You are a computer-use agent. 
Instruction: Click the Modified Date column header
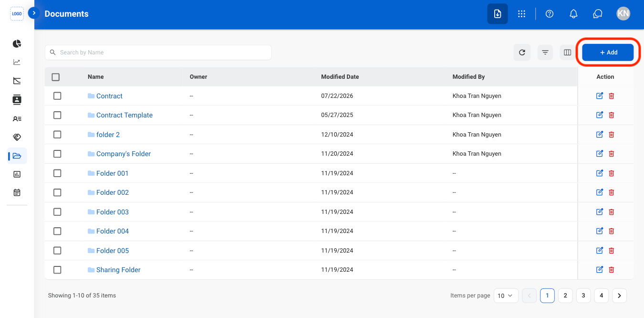click(x=340, y=77)
